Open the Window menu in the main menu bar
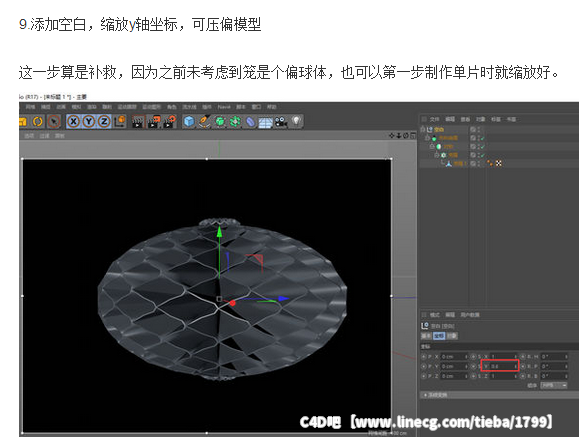Viewport: 586px width, 441px height. [256, 107]
